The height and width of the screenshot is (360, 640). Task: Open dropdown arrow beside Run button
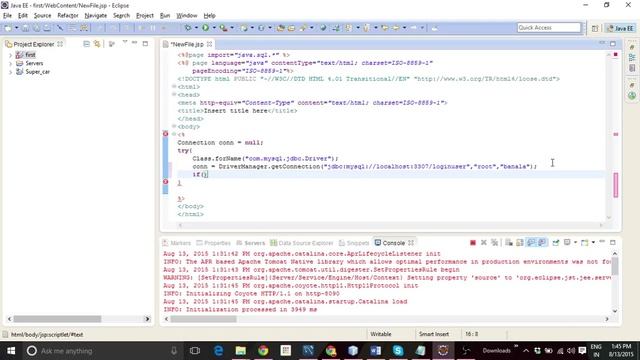pos(214,28)
